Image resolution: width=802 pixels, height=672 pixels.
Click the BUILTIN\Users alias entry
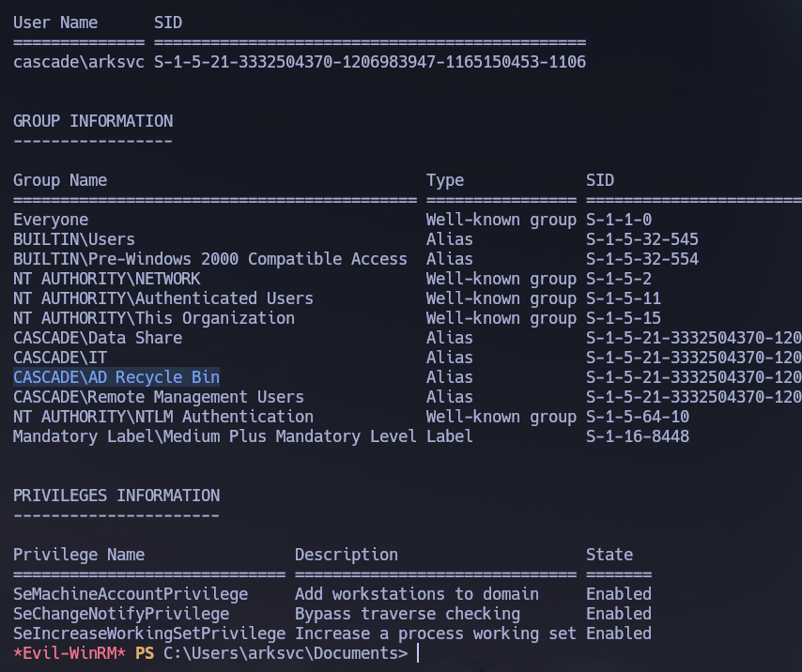coord(72,238)
